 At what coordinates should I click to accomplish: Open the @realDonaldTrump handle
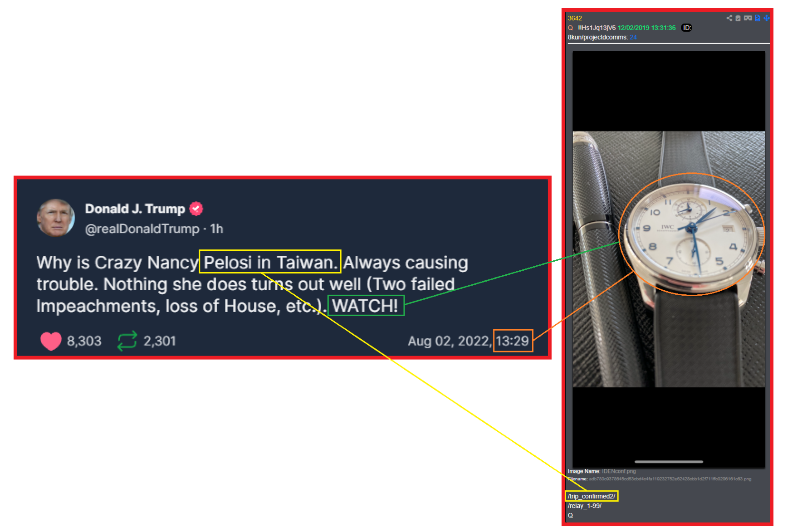pyautogui.click(x=142, y=229)
